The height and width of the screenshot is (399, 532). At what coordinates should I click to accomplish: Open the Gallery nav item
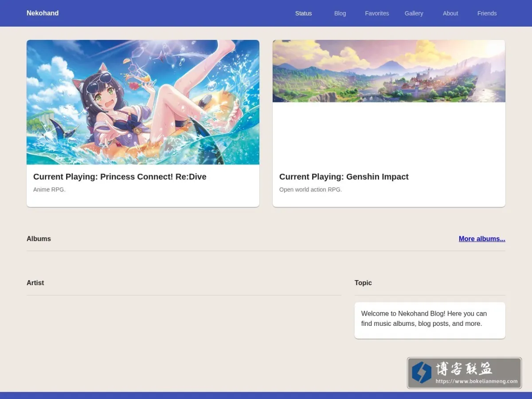414,13
